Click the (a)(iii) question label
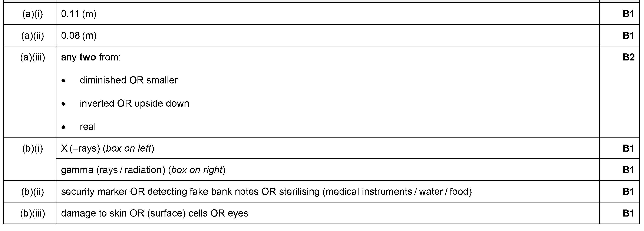Image resolution: width=644 pixels, height=231 pixels. (x=33, y=57)
